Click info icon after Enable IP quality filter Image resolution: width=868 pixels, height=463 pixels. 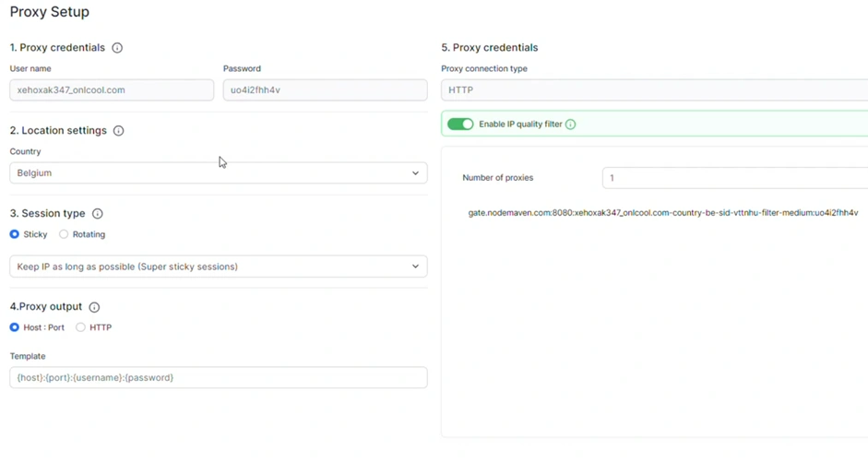[x=570, y=125]
